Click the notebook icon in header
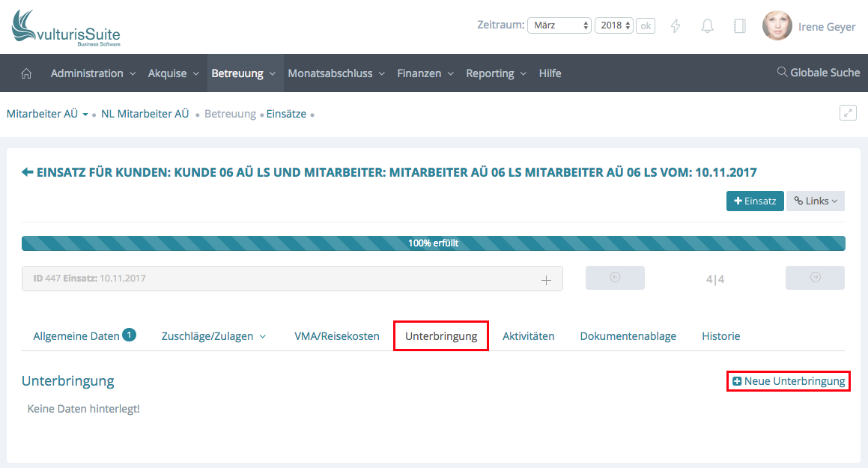868x468 pixels. pyautogui.click(x=739, y=26)
